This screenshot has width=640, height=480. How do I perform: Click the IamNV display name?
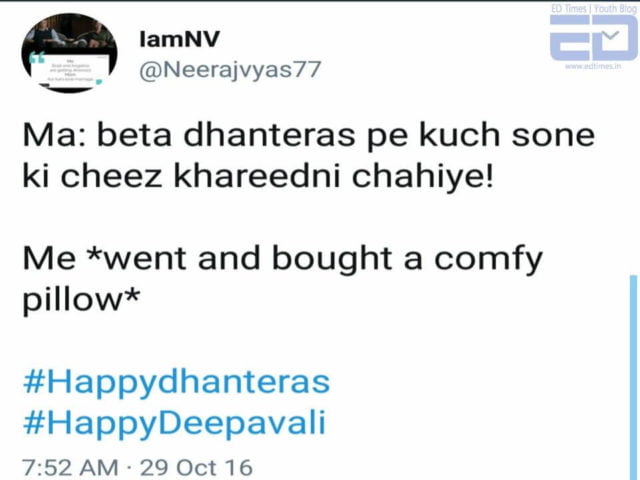click(x=180, y=39)
